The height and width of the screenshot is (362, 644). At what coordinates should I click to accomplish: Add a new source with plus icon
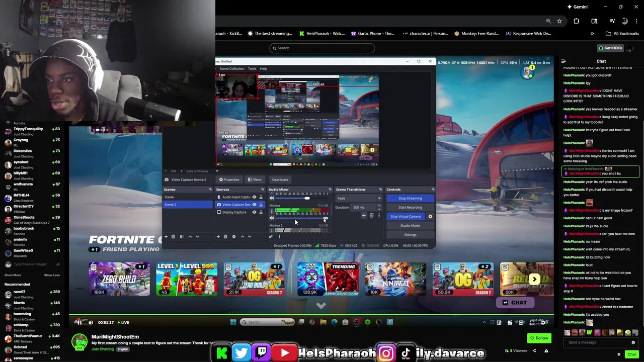coord(218,236)
